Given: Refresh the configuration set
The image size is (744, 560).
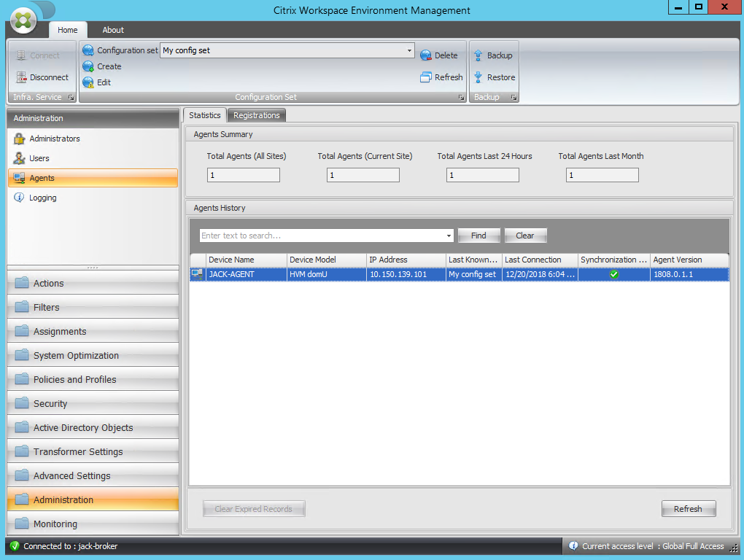Looking at the screenshot, I should (441, 77).
